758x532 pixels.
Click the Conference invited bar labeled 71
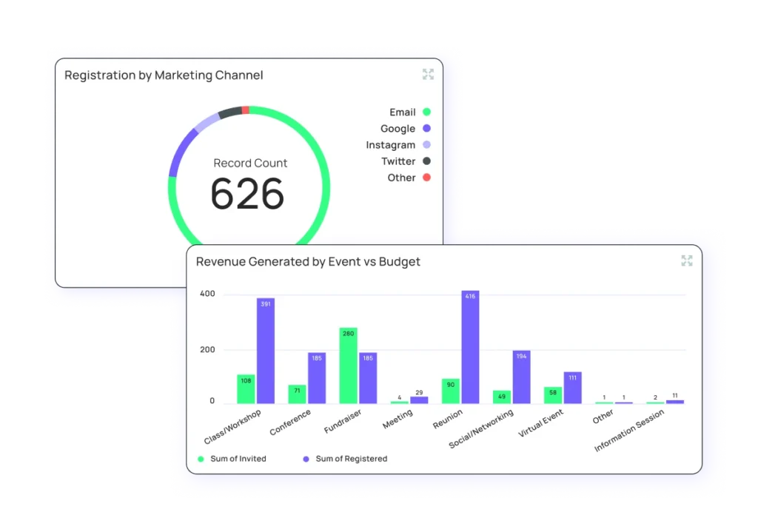[x=297, y=394]
